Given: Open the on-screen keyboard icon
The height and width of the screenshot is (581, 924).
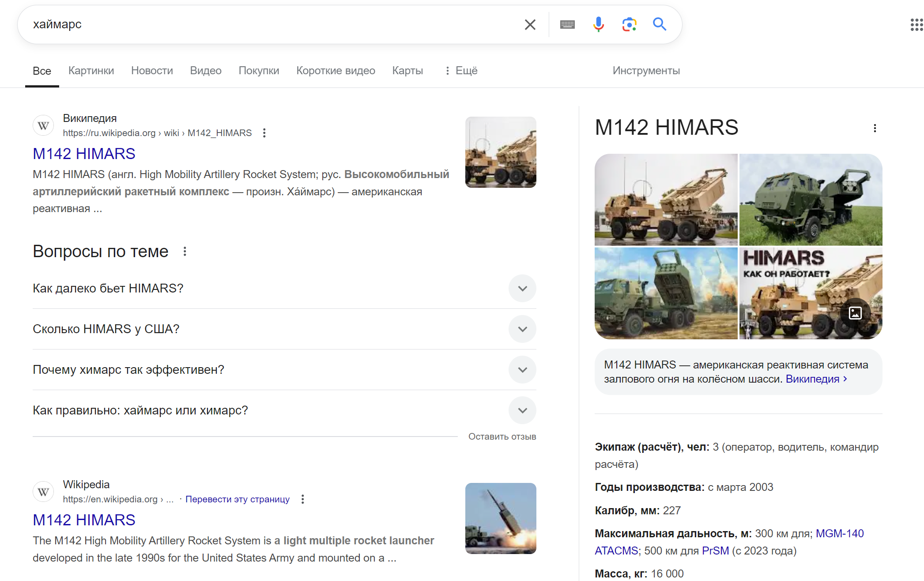Looking at the screenshot, I should tap(567, 25).
